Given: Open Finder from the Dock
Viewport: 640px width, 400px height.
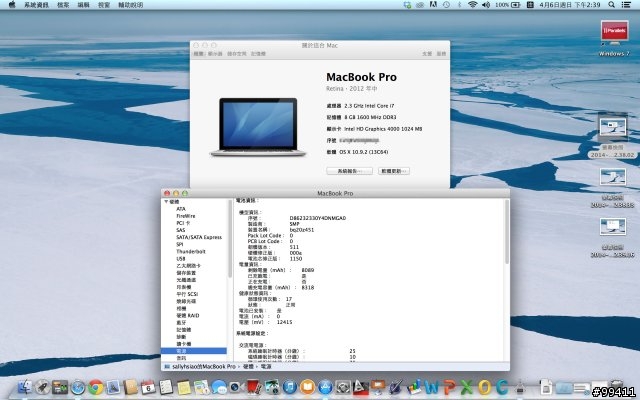Looking at the screenshot, I should click(x=25, y=387).
